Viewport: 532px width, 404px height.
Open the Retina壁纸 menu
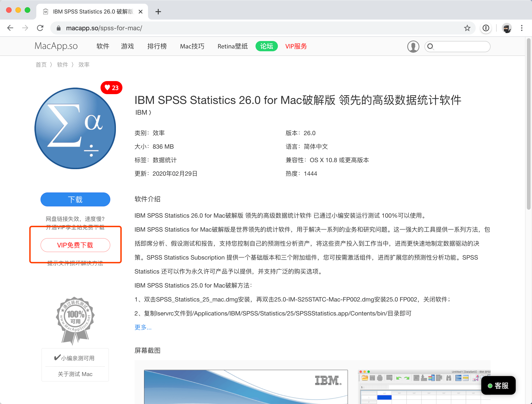[x=232, y=46]
